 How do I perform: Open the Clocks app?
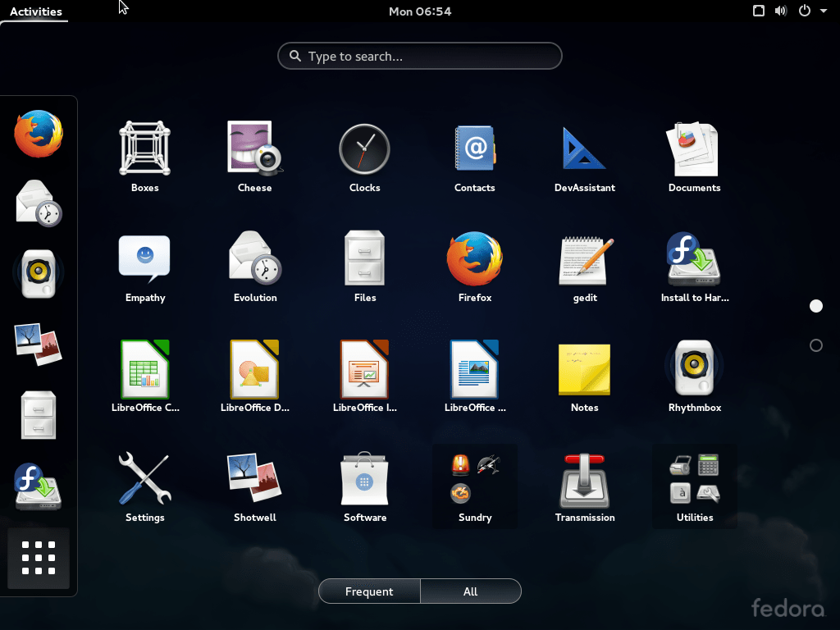364,157
